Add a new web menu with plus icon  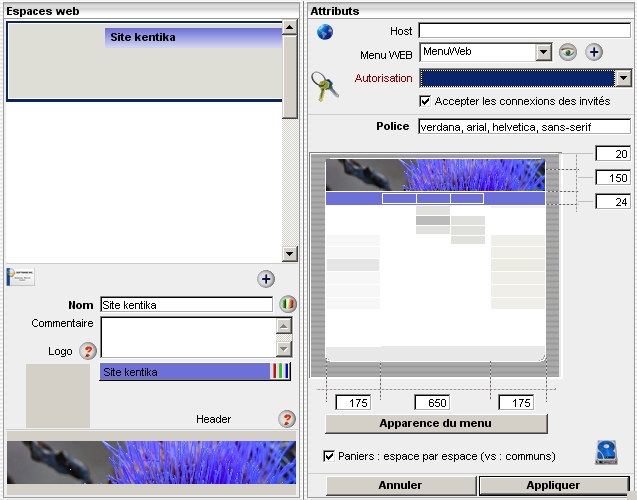tap(594, 52)
